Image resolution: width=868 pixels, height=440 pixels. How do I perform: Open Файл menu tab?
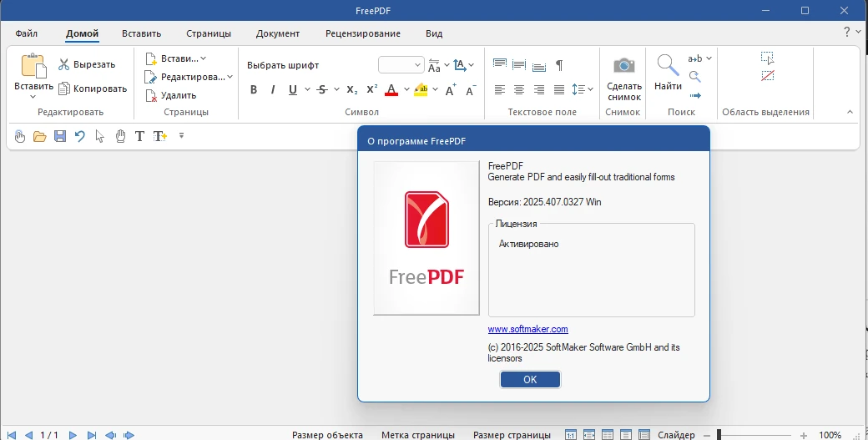click(27, 33)
